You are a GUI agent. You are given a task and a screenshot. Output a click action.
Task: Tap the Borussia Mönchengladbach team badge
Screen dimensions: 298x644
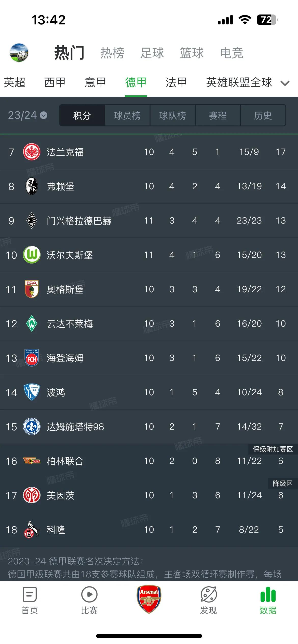pyautogui.click(x=32, y=220)
